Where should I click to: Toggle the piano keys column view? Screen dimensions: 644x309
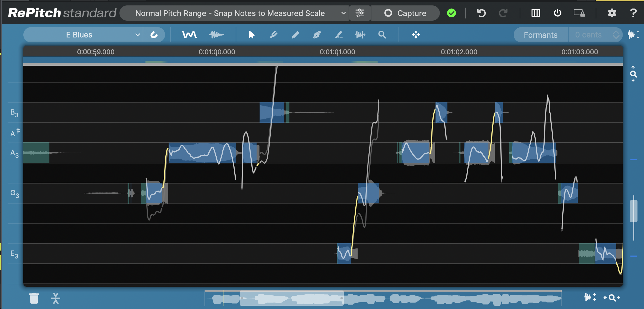(535, 13)
